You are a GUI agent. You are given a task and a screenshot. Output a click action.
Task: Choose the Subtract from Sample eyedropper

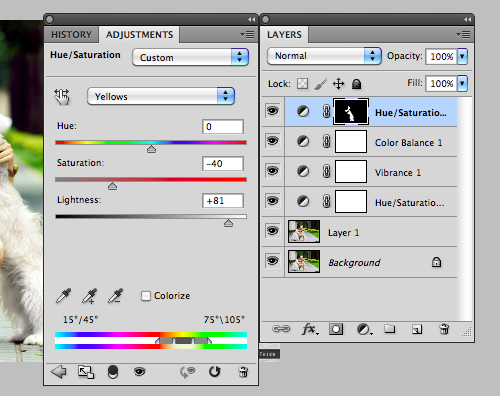[x=115, y=296]
